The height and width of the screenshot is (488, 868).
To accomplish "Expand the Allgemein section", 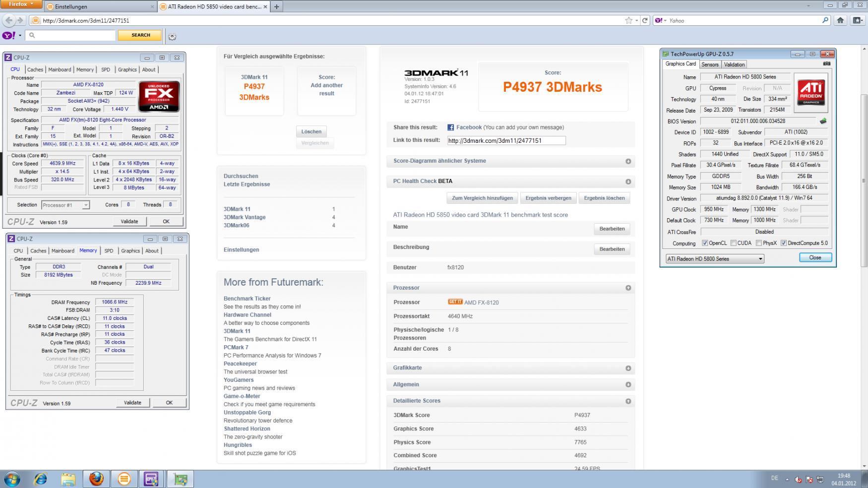I will (628, 384).
